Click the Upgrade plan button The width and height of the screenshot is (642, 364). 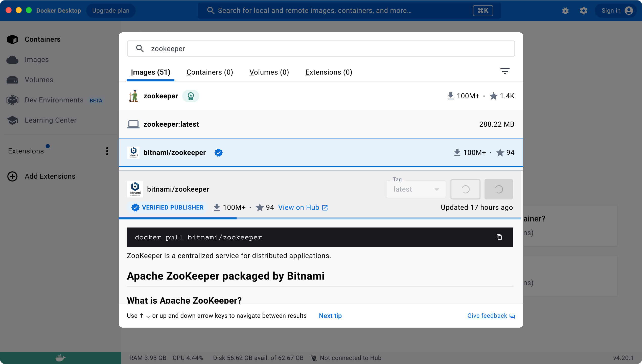pos(111,11)
